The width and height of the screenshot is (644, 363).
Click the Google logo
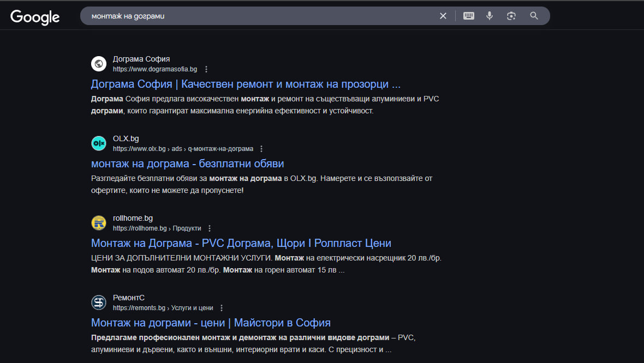tap(35, 17)
